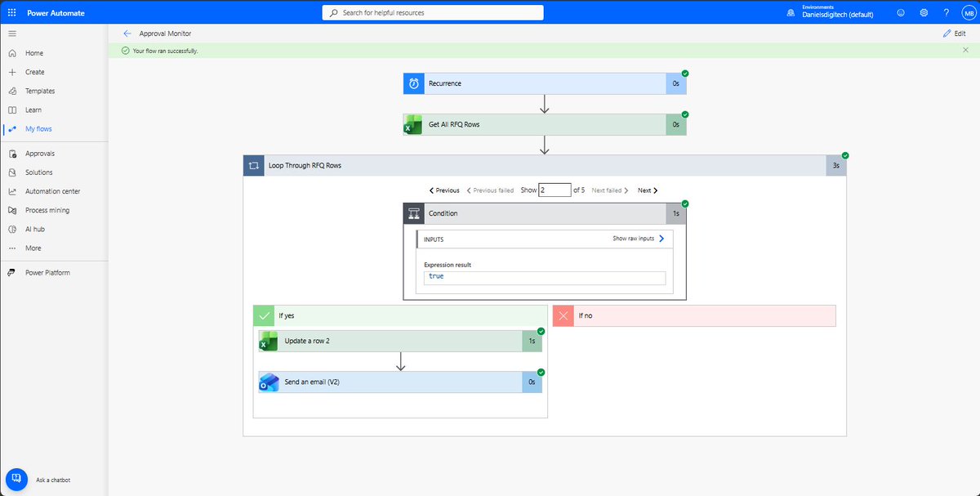Collapse the left navigation hamburger menu

point(11,34)
